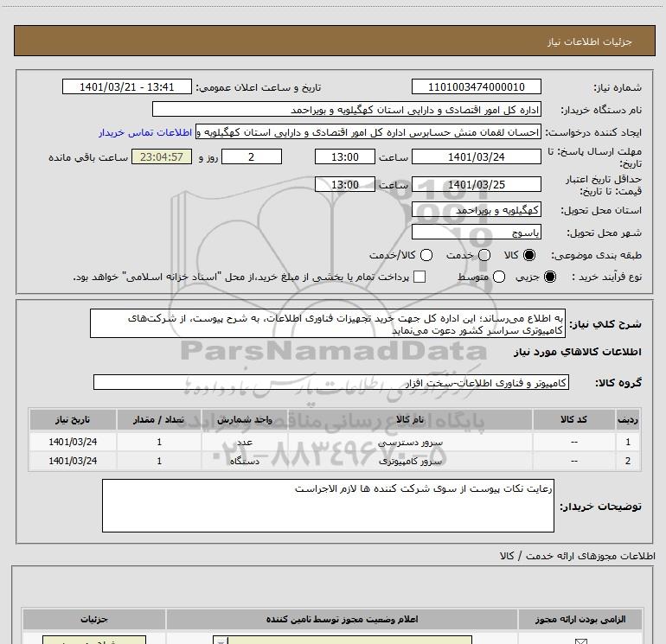Click the اطلاعات کالاهای مورد نیاز section heading
Viewport: 666px width, 644px height.
(x=577, y=352)
